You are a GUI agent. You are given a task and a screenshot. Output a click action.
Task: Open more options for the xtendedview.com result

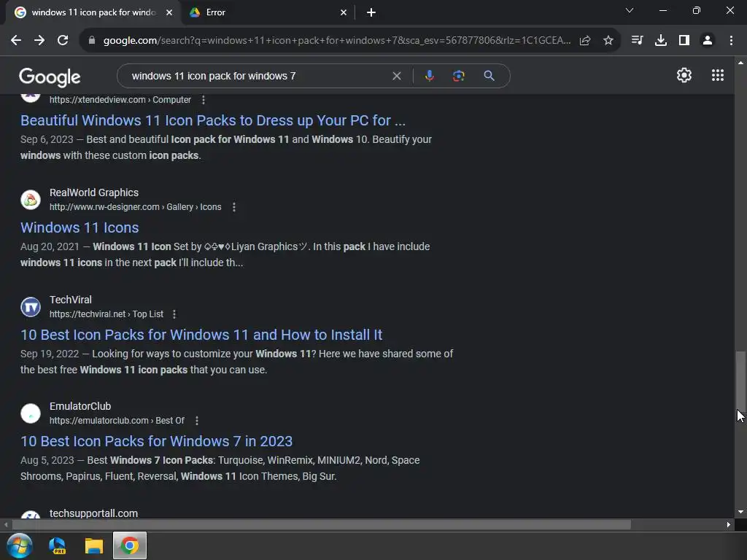pyautogui.click(x=204, y=100)
